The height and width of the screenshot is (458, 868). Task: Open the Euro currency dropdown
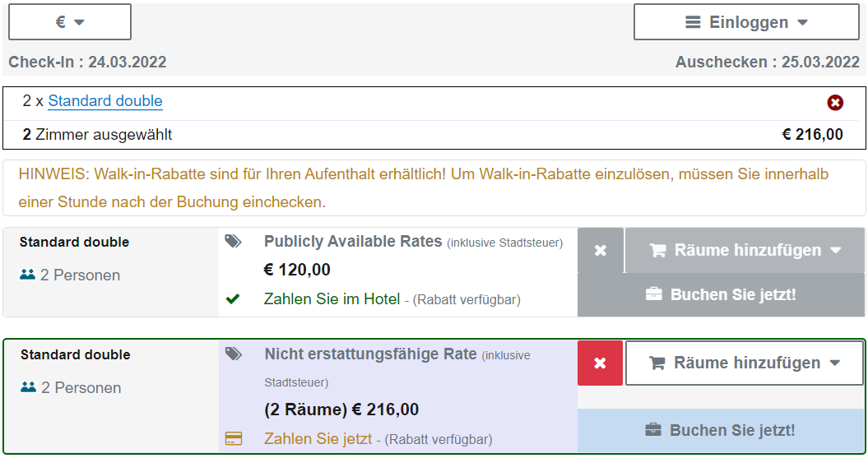[x=70, y=22]
